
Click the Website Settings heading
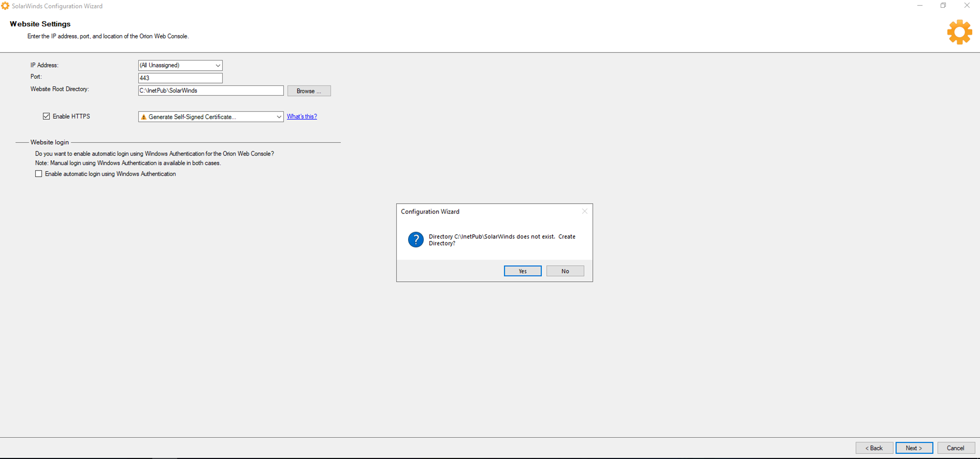point(40,24)
